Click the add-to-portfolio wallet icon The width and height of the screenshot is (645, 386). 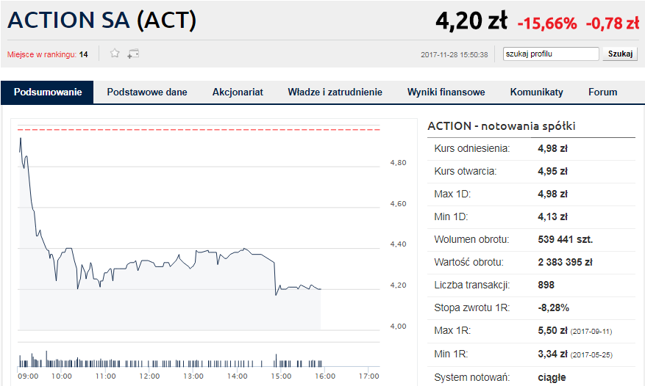point(133,53)
